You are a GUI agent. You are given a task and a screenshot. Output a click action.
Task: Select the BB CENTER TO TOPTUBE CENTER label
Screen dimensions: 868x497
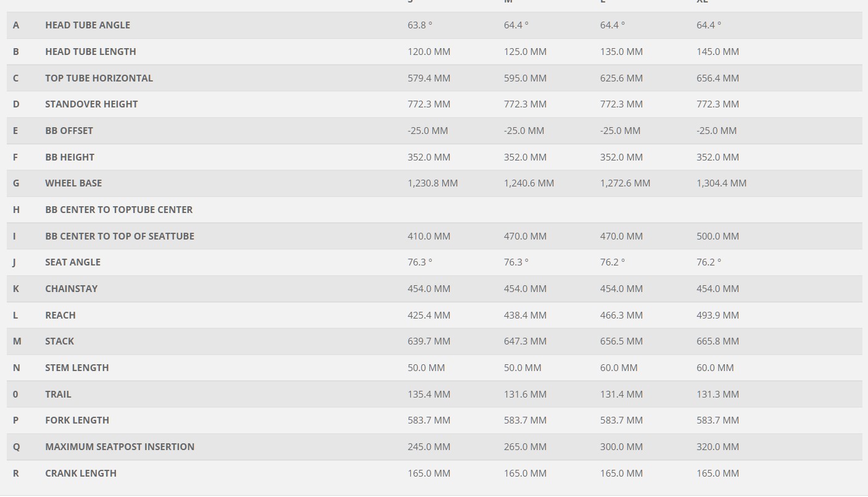click(119, 210)
